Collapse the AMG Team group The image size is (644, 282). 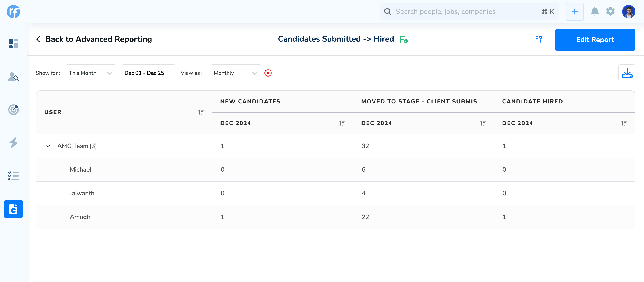48,146
